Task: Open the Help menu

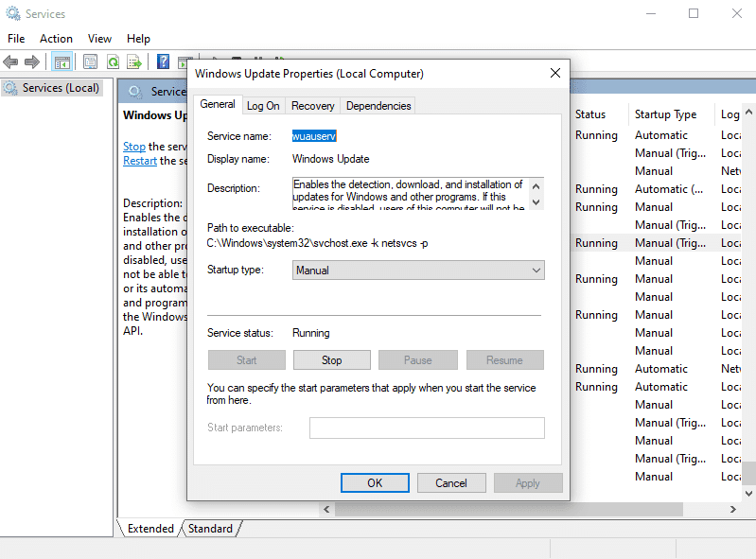Action: [x=138, y=39]
